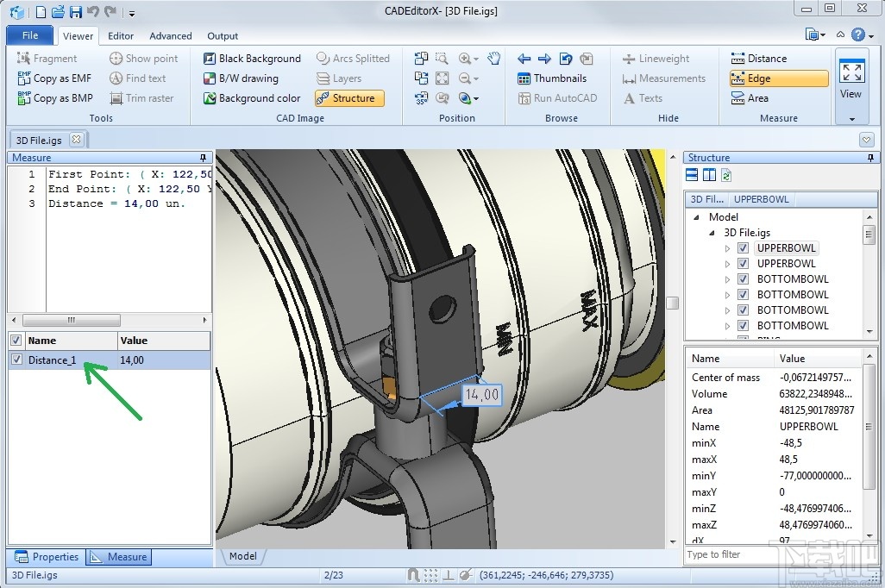Open the Properties panel tab
This screenshot has height=588, width=885.
click(x=47, y=557)
